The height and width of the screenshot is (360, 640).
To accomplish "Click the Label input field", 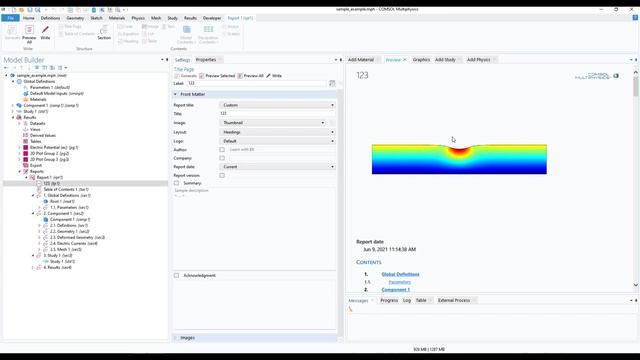I will [x=257, y=83].
